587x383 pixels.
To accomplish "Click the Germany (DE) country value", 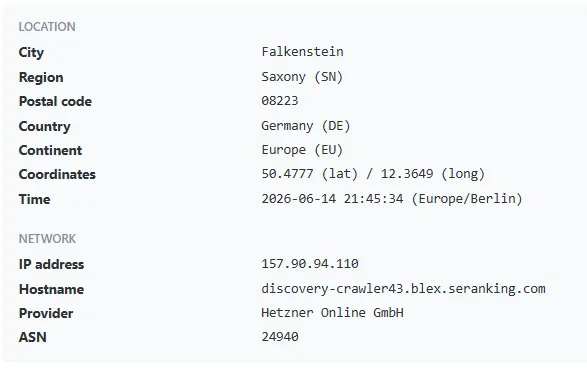I will (305, 126).
